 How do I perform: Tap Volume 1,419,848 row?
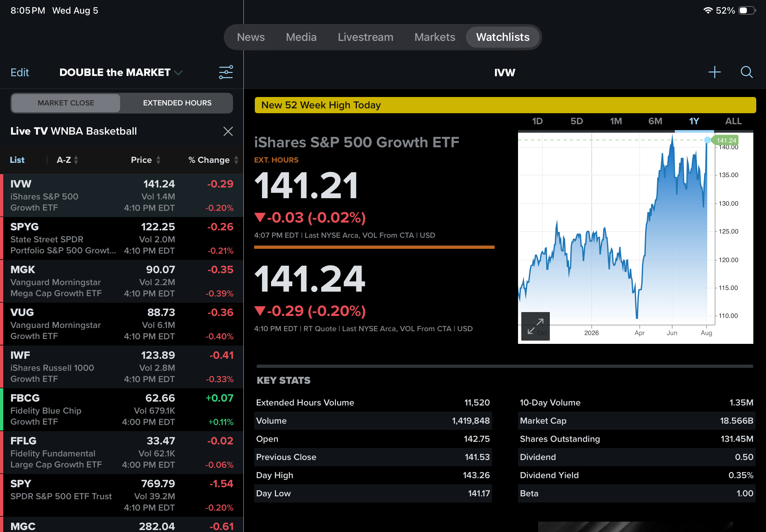click(373, 421)
